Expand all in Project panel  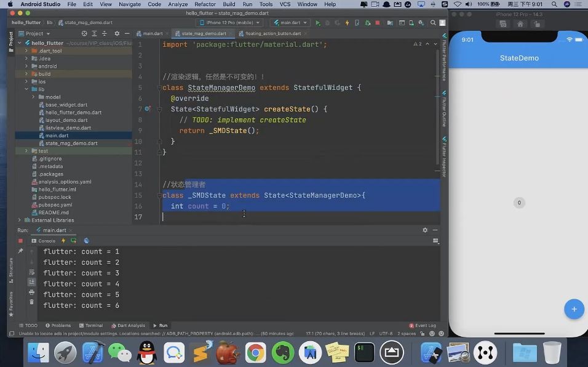[x=95, y=33]
